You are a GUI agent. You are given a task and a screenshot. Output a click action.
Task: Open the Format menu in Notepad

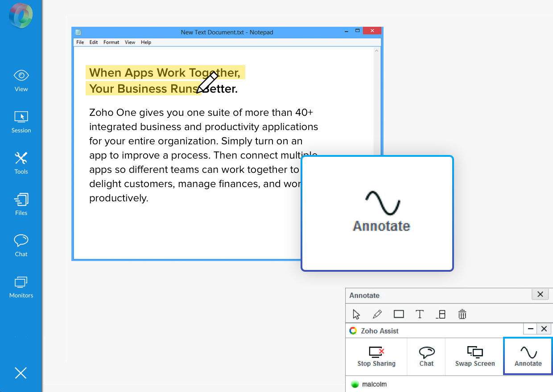[x=111, y=42]
